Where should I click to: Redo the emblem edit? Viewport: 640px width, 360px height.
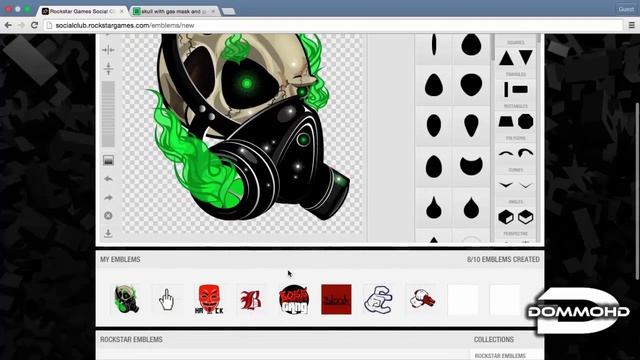108,198
